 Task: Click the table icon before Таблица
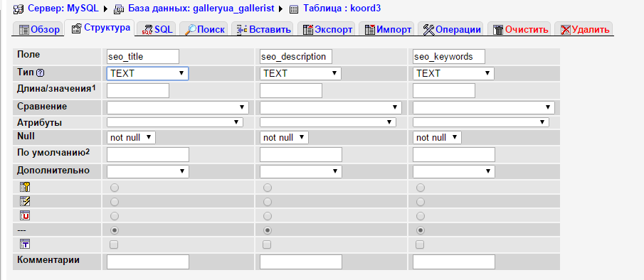pyautogui.click(x=294, y=9)
